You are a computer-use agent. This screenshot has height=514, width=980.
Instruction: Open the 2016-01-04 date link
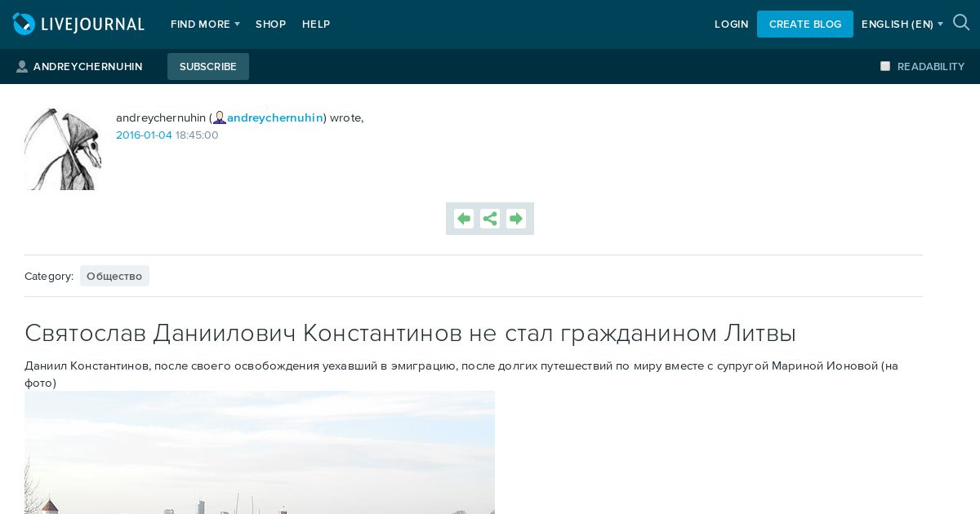tap(144, 135)
